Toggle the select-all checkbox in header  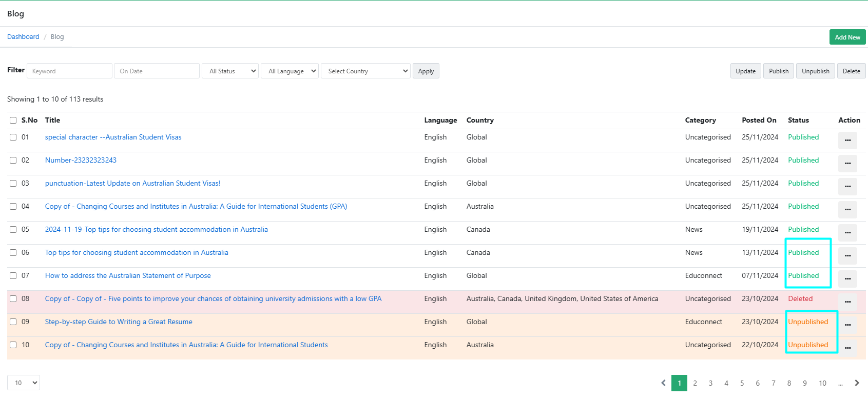coord(13,121)
